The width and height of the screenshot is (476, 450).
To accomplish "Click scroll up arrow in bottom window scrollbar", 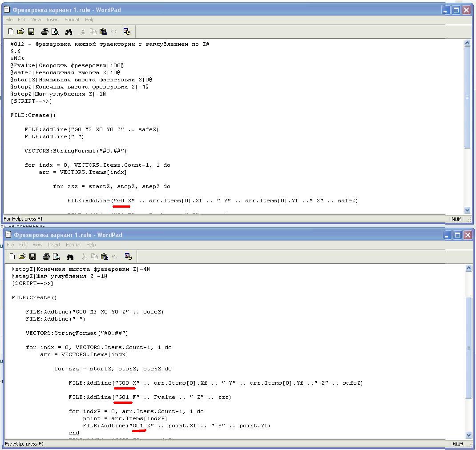I will click(468, 268).
